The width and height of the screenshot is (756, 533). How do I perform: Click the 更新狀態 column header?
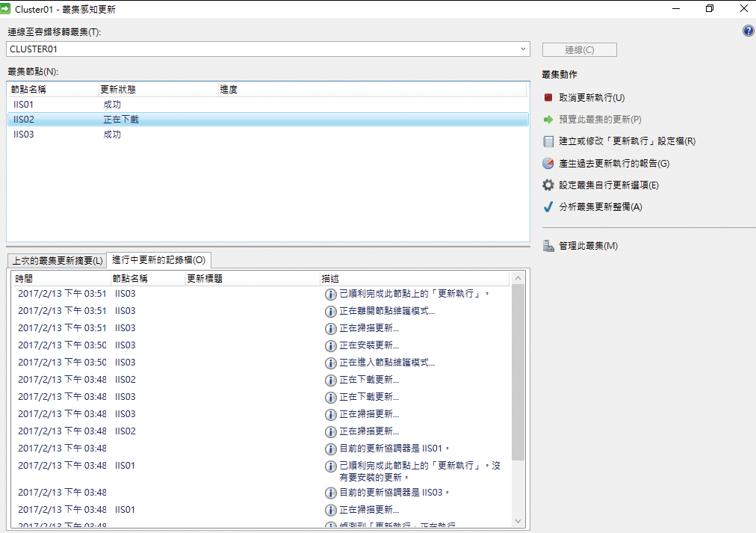158,89
